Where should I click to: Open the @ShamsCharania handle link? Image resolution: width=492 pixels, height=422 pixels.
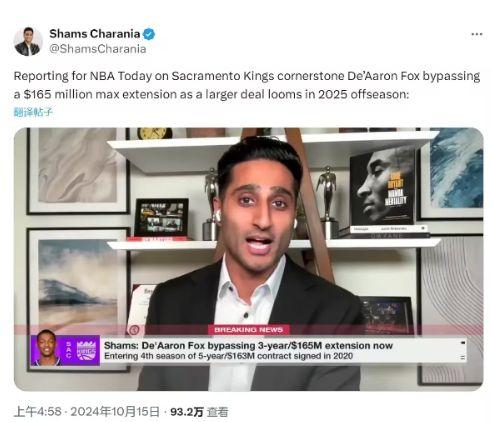click(98, 49)
